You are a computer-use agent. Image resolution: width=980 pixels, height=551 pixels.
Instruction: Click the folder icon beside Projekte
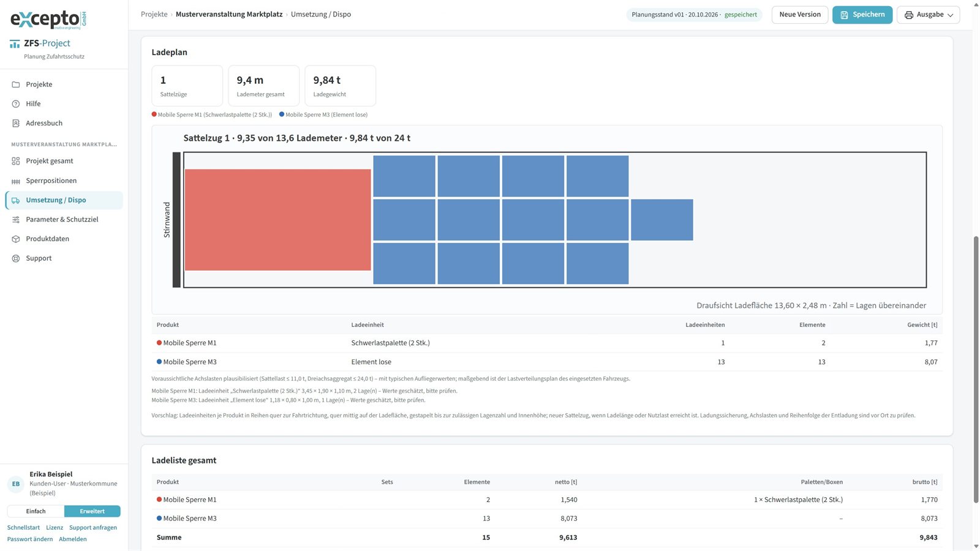click(x=16, y=84)
